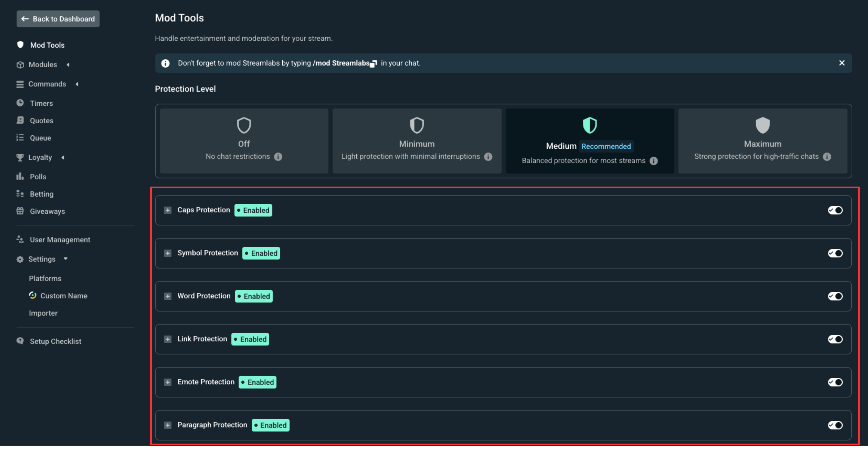Click the Minimum half-shield icon

(x=417, y=125)
